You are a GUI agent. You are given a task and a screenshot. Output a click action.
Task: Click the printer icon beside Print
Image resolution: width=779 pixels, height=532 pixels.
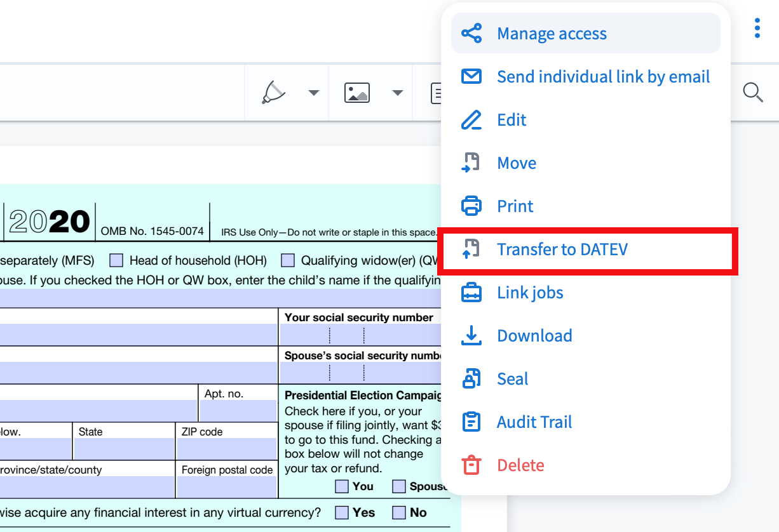(471, 206)
